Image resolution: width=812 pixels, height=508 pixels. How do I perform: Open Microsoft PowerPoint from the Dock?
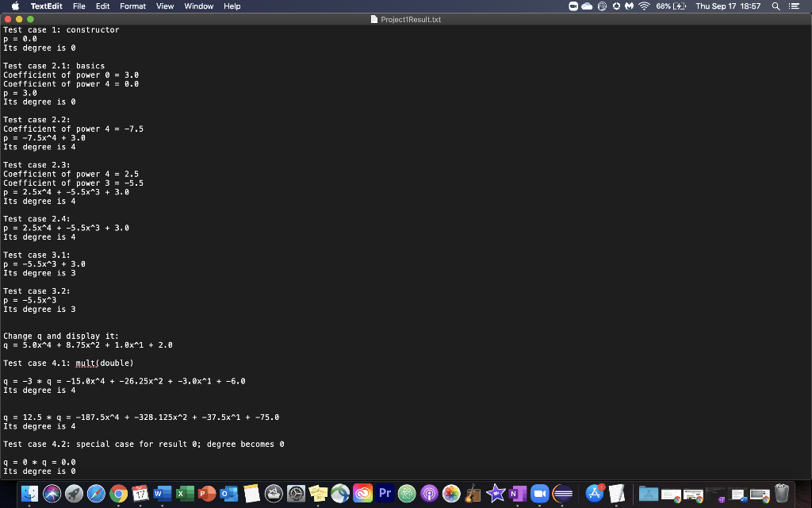pos(207,494)
